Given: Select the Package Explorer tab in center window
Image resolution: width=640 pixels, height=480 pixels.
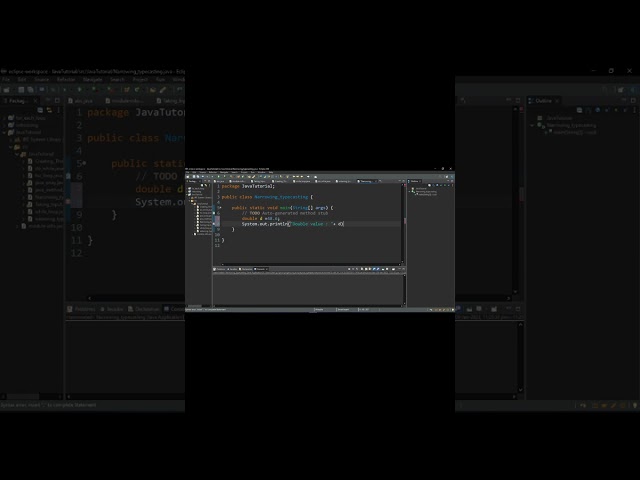Looking at the screenshot, I should 193,181.
